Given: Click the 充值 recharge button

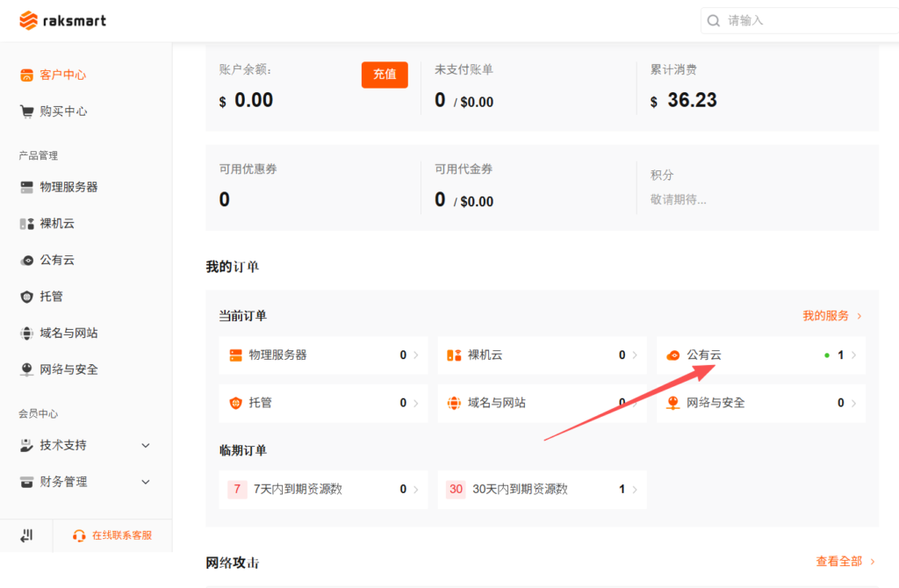Looking at the screenshot, I should pyautogui.click(x=385, y=75).
